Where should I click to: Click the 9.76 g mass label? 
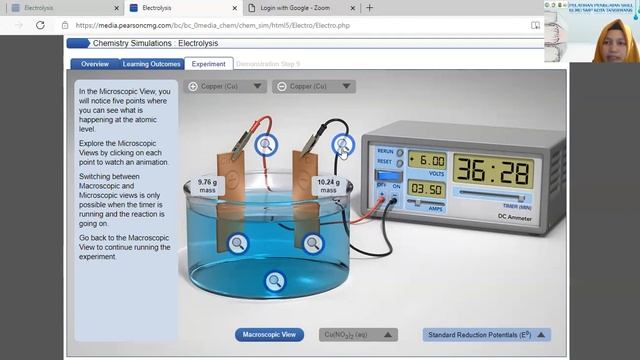[x=207, y=186]
